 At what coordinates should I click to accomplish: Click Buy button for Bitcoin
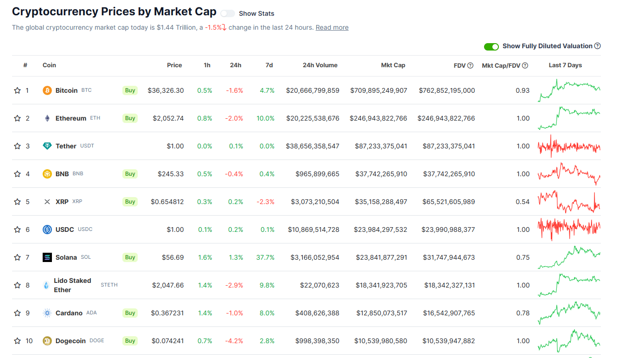coord(130,90)
